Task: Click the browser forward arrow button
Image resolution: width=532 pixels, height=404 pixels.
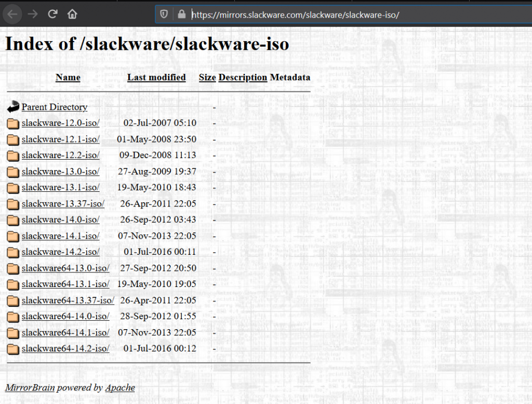Action: click(x=33, y=14)
